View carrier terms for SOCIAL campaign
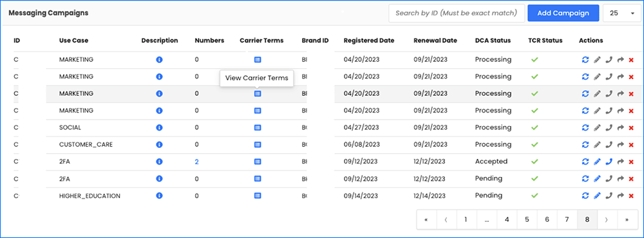The width and height of the screenshot is (644, 238). click(258, 127)
